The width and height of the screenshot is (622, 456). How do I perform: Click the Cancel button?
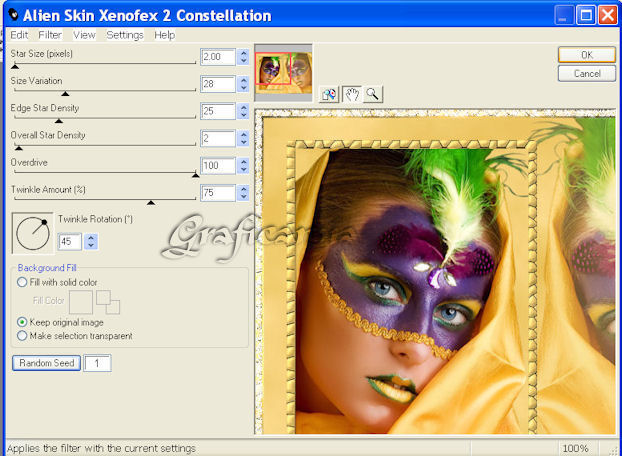587,73
